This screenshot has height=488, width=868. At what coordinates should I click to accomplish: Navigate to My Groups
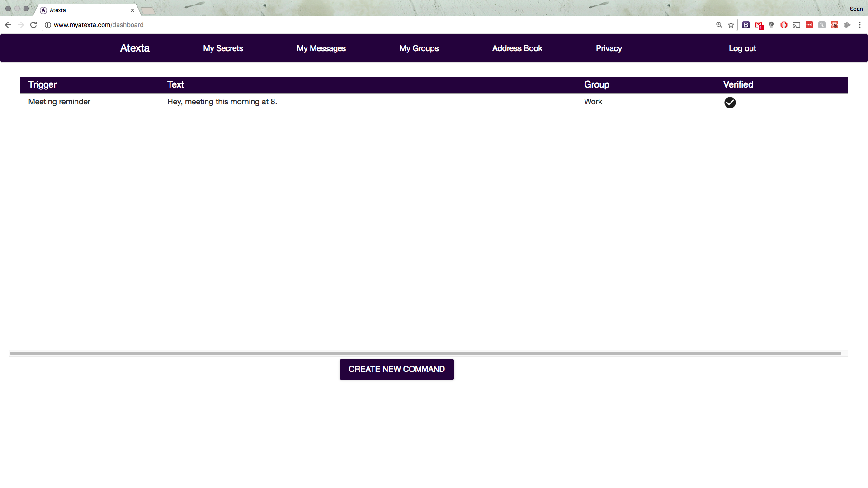pyautogui.click(x=419, y=48)
